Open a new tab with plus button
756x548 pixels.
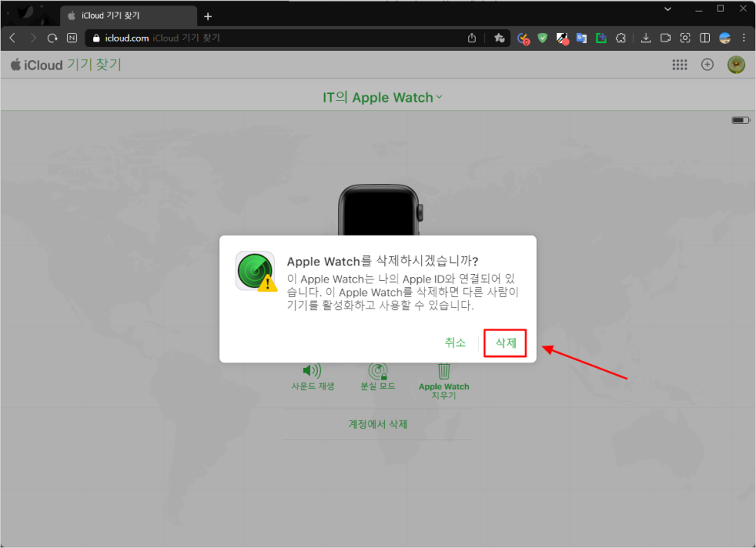click(208, 16)
